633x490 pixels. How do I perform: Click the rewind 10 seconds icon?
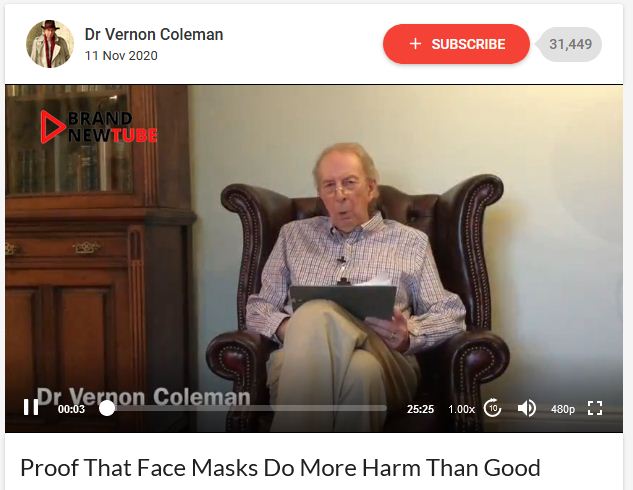[492, 408]
